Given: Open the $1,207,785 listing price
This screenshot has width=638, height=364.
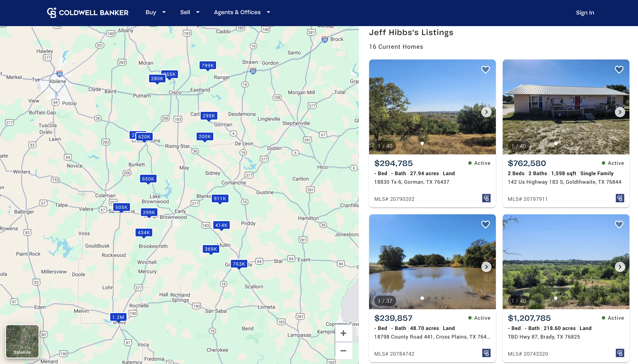Looking at the screenshot, I should pos(529,318).
